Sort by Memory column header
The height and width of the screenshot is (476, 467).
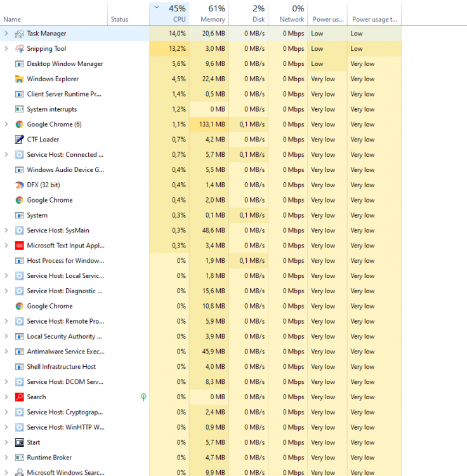coord(209,14)
